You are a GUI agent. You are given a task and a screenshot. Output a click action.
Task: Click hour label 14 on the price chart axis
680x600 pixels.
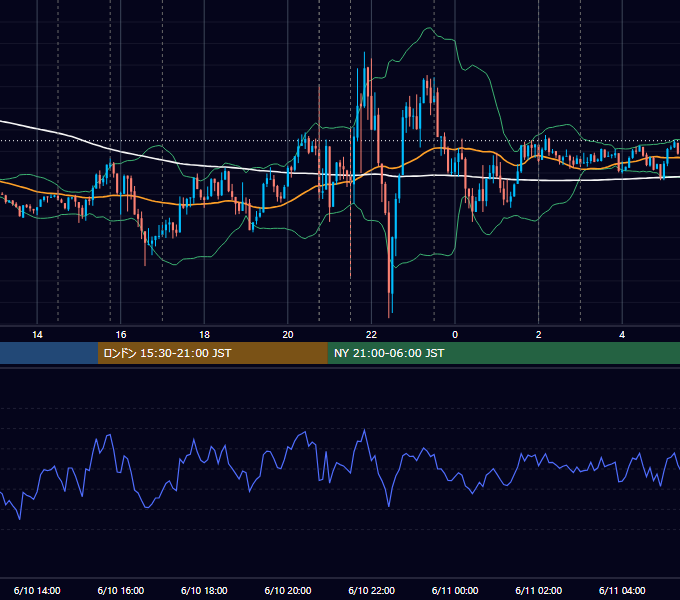click(x=37, y=335)
